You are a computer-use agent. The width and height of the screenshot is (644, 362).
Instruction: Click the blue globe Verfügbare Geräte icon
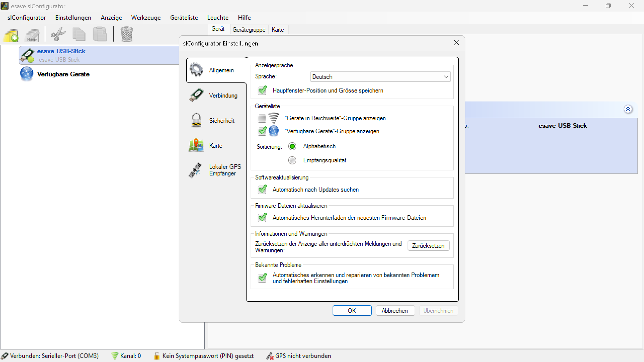(26, 74)
